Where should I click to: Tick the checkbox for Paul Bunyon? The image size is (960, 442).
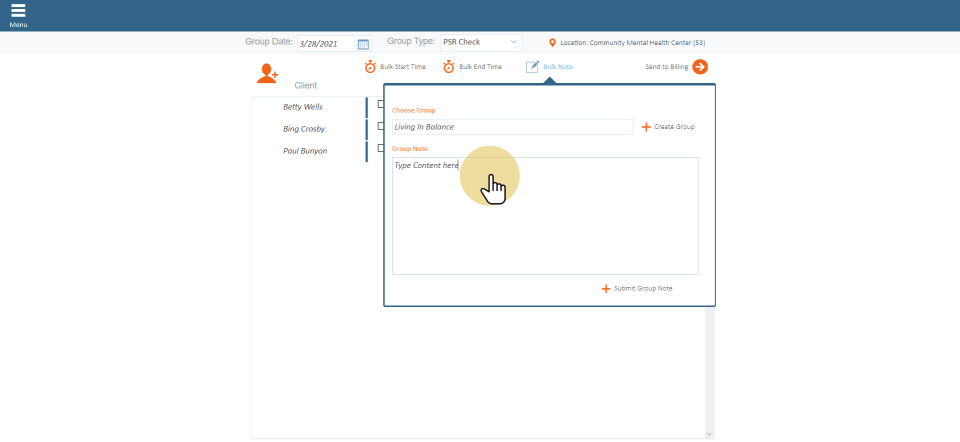click(x=380, y=149)
